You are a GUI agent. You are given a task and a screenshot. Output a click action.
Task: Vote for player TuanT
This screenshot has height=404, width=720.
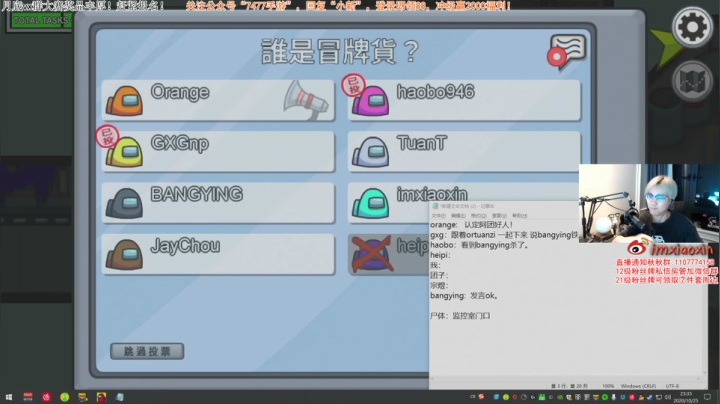(464, 152)
